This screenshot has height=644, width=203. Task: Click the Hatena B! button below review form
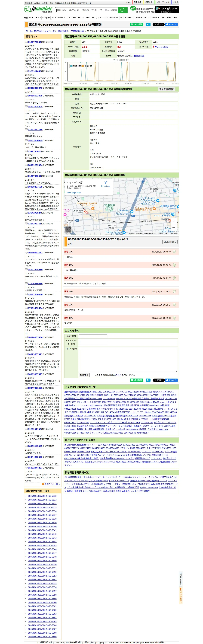(148, 380)
